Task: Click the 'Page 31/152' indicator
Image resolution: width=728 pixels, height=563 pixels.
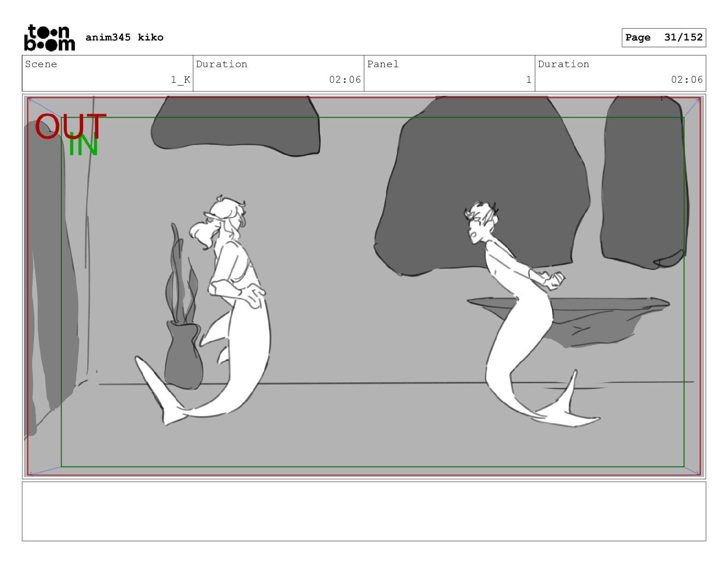Action: click(664, 38)
